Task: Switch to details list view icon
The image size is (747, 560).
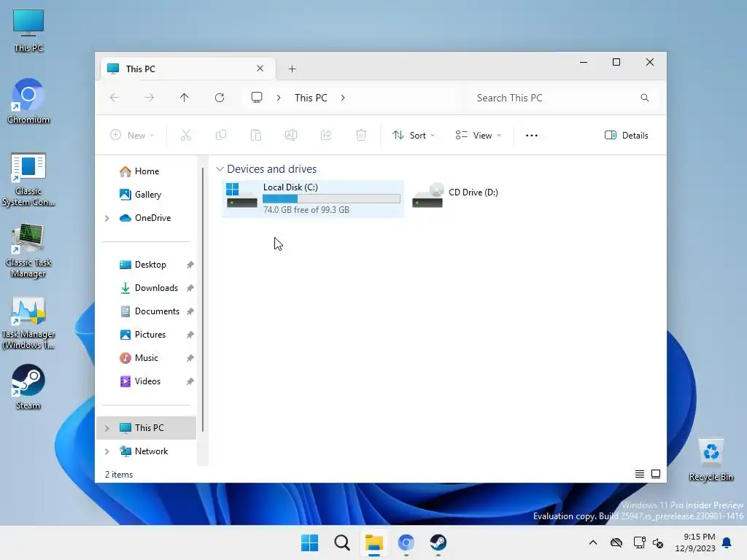Action: 640,474
